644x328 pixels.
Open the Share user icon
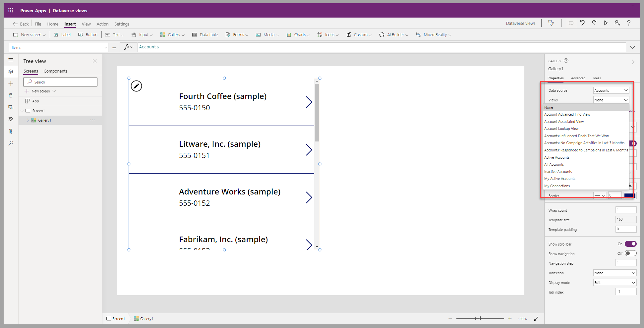tap(617, 23)
